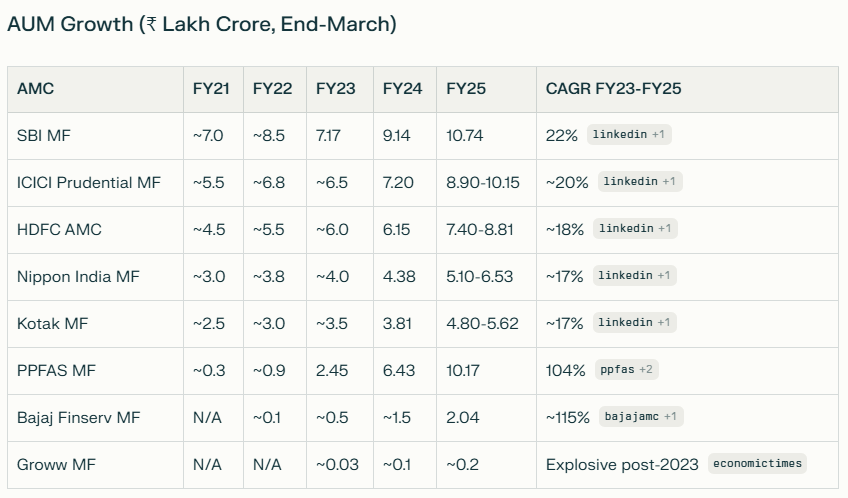Open the economictimes source citation
Image resolution: width=848 pixels, height=498 pixels.
point(757,464)
